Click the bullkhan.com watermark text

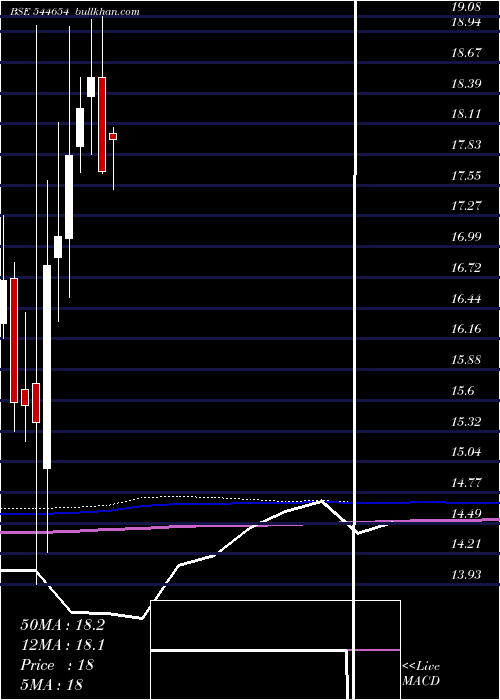point(108,12)
